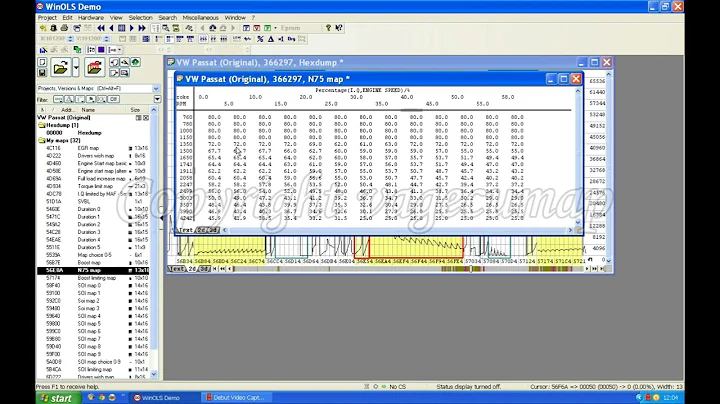The height and width of the screenshot is (404, 720).
Task: Switch Hexdump window to Text tab
Action: pos(176,269)
